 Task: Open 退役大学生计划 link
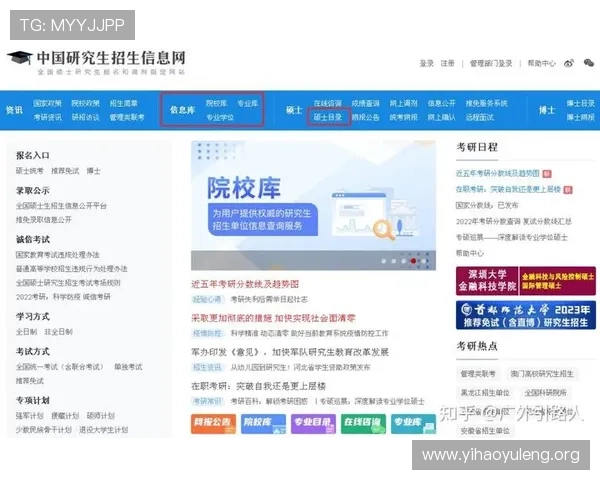(103, 429)
